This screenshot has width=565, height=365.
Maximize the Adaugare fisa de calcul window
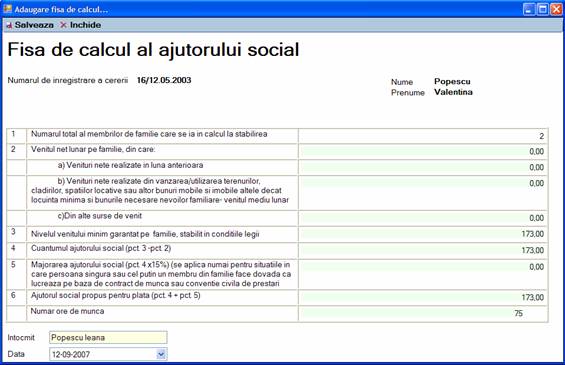coord(543,9)
